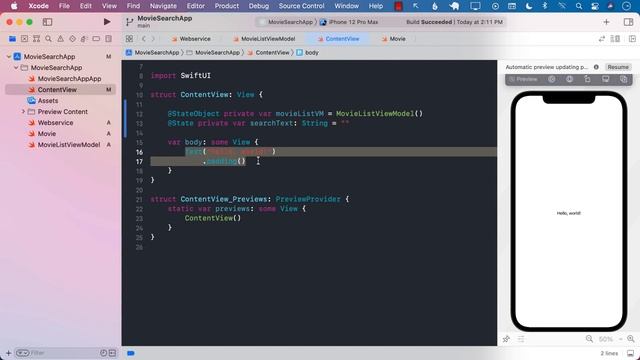The width and height of the screenshot is (640, 360).
Task: Switch to the ContentView tab
Action: click(x=338, y=39)
